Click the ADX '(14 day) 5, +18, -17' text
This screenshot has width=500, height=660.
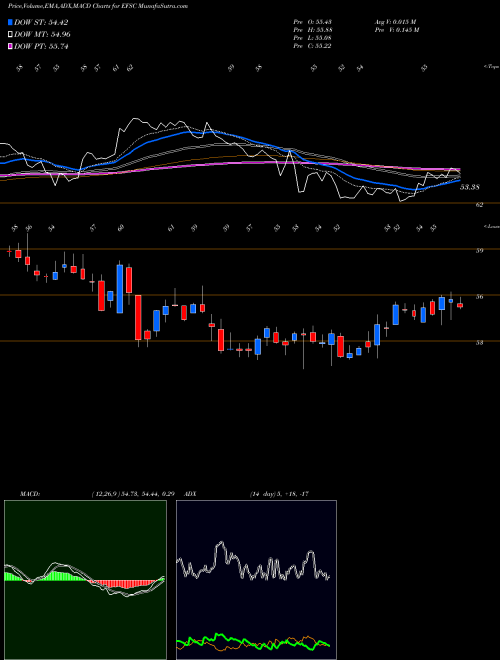tap(279, 494)
